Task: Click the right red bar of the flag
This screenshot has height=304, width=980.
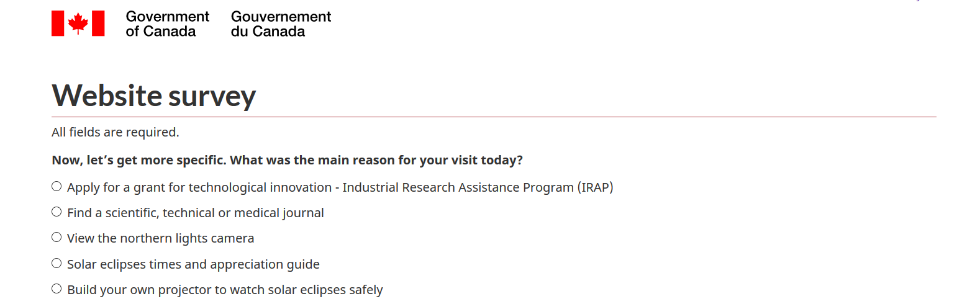Action: (98, 24)
